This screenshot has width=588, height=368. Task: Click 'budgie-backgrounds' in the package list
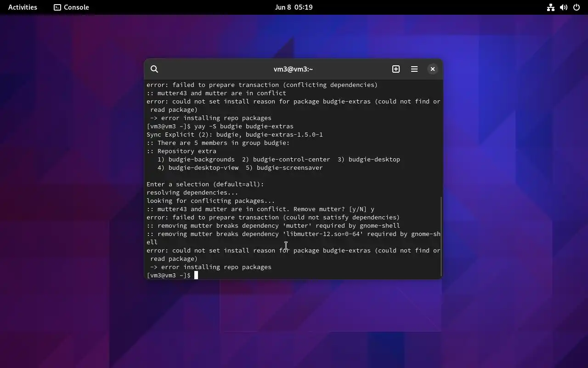click(202, 159)
